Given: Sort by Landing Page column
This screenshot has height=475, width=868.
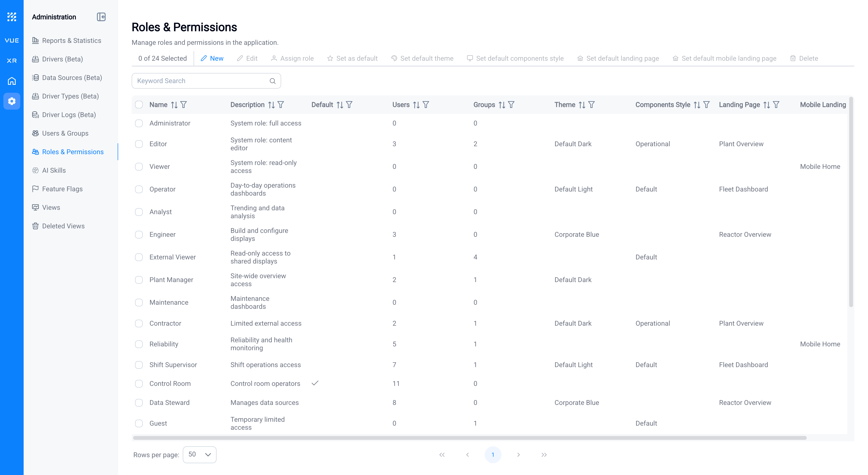Looking at the screenshot, I should coord(766,105).
